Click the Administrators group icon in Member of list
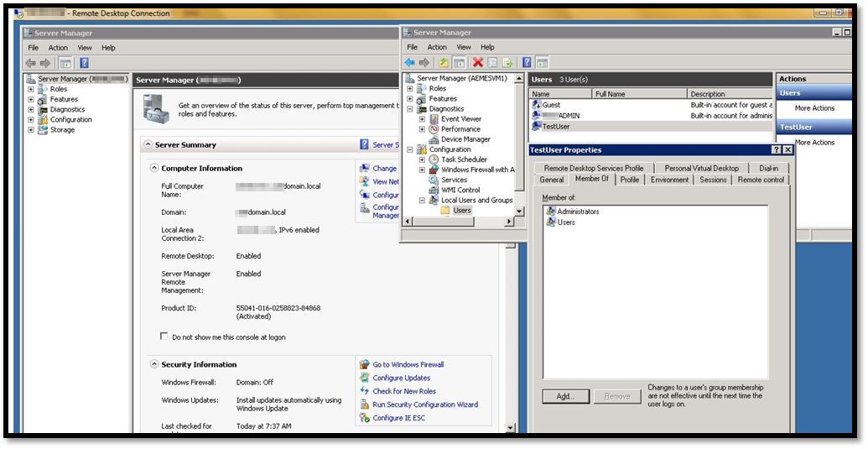 coord(551,211)
